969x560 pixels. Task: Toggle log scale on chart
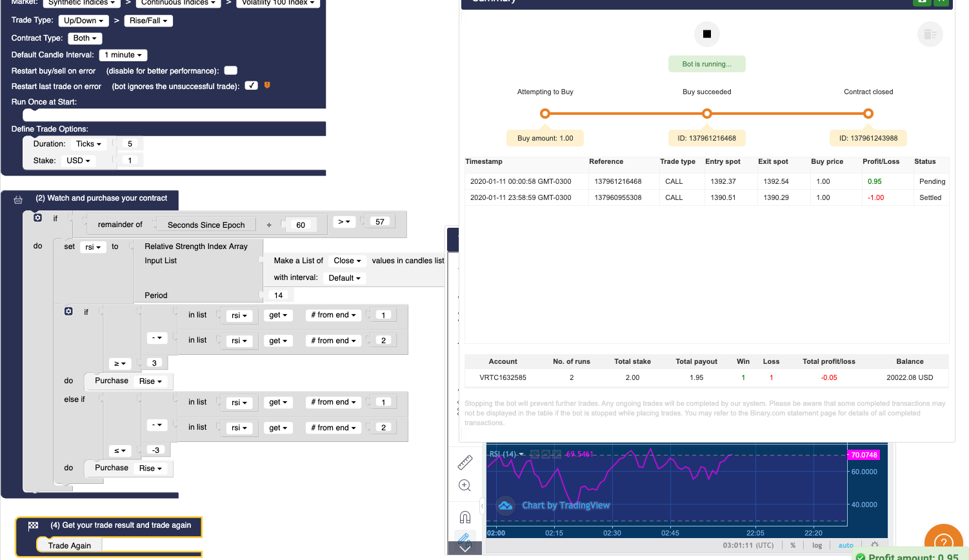point(817,545)
